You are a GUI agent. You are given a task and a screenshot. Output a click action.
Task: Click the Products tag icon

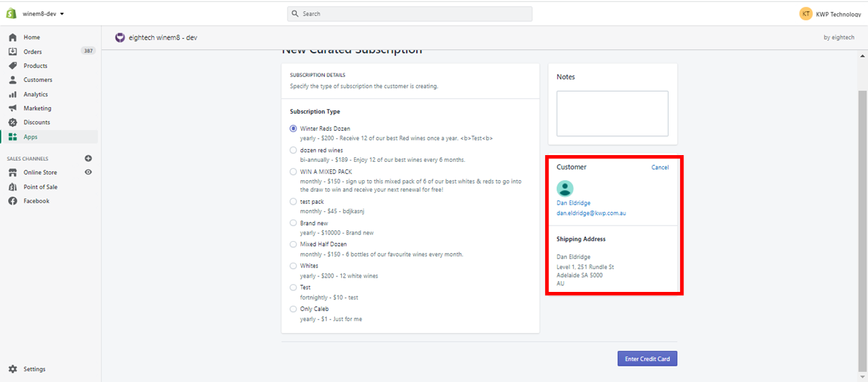click(x=12, y=66)
